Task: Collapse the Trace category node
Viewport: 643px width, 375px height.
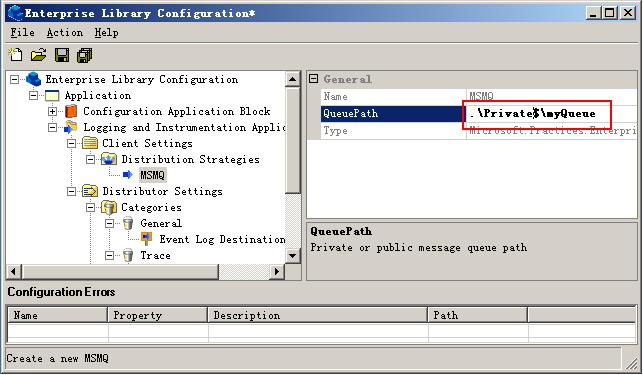Action: [x=109, y=255]
